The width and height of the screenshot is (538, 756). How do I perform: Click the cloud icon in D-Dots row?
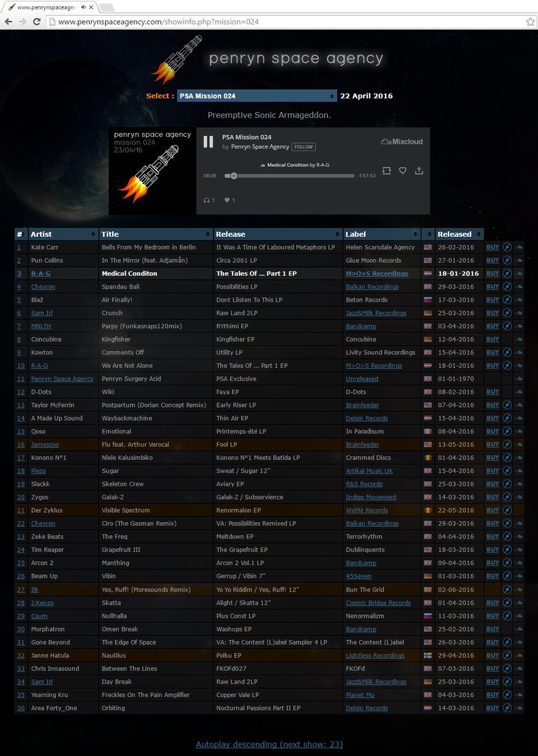[x=519, y=392]
